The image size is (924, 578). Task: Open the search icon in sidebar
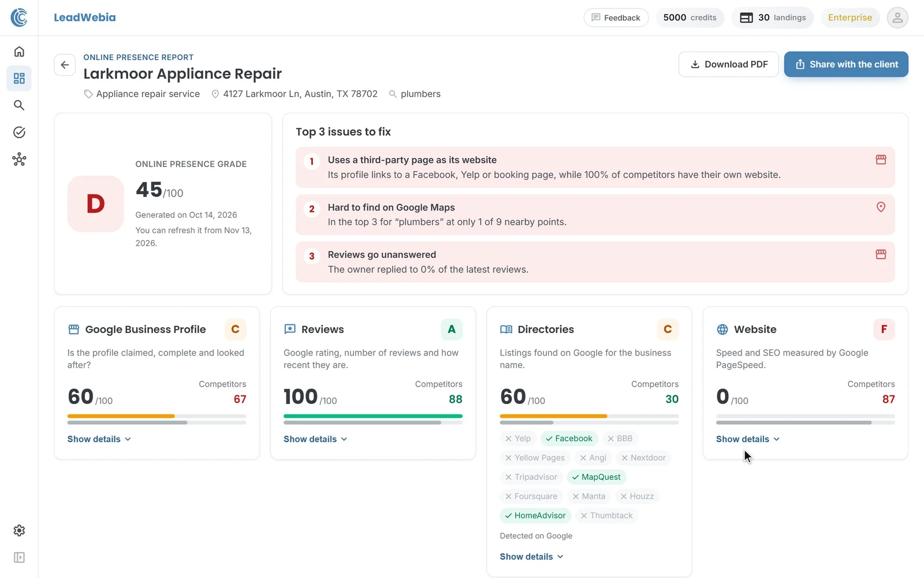(x=19, y=105)
